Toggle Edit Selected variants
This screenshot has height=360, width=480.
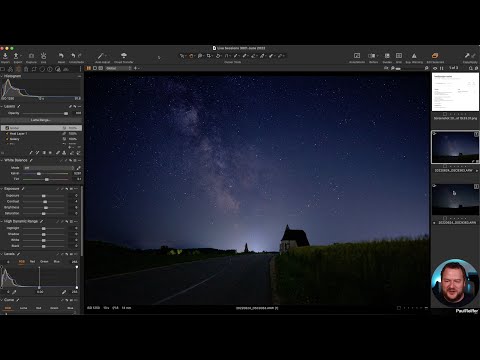point(435,56)
